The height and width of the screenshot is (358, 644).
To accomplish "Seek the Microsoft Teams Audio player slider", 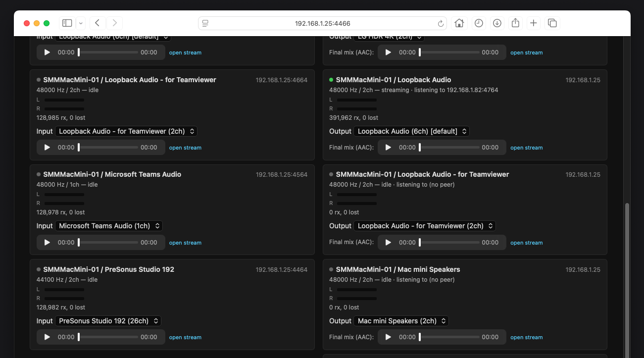I will pyautogui.click(x=108, y=242).
